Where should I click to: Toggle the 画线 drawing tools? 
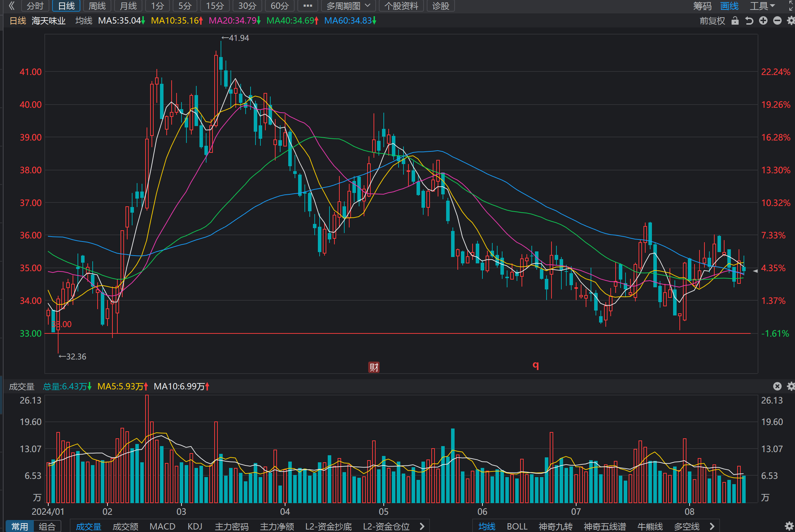[729, 6]
